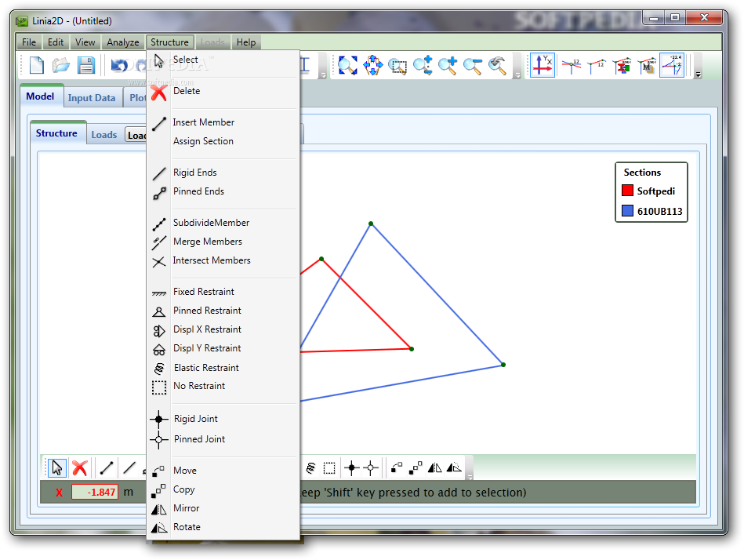744x560 pixels.
Task: Click the X coordinate field showing -1.847
Action: pos(95,493)
